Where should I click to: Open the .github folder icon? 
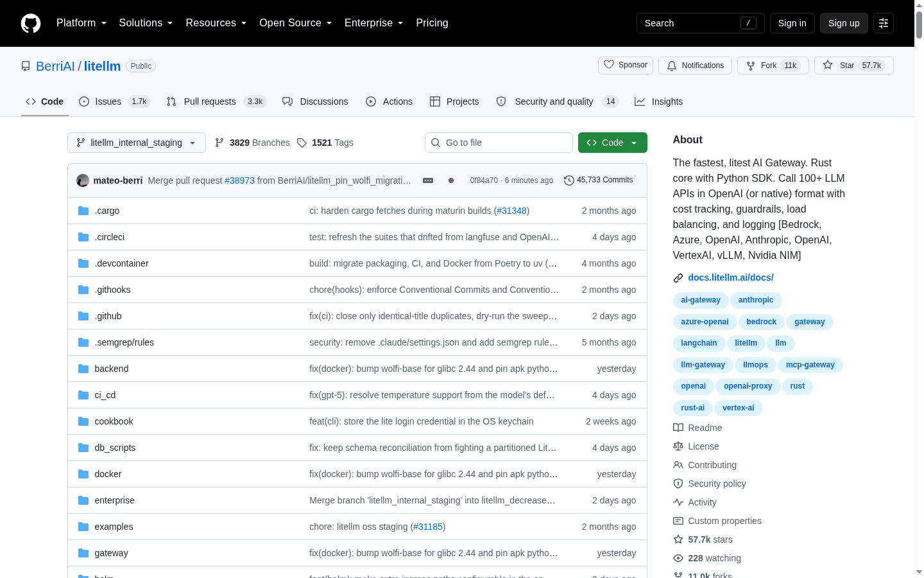(x=83, y=316)
